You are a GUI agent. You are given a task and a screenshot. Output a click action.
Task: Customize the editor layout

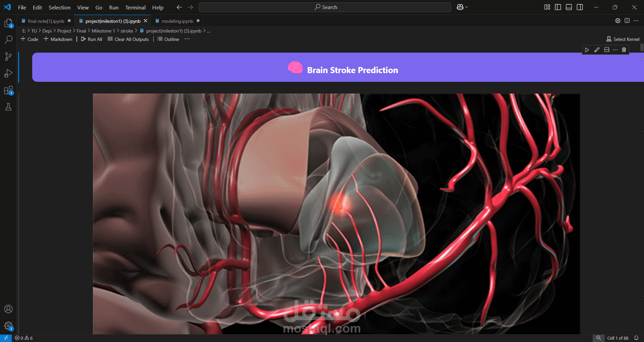(x=547, y=7)
